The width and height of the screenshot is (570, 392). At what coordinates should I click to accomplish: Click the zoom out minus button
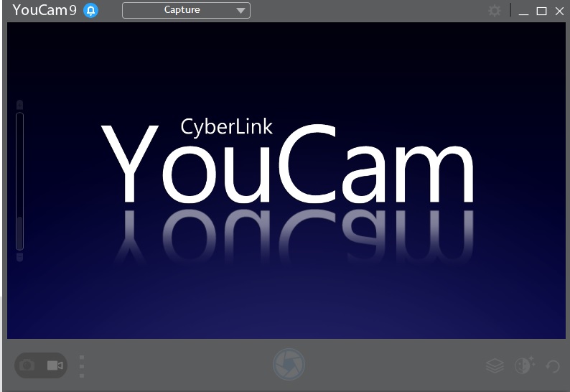click(x=19, y=257)
